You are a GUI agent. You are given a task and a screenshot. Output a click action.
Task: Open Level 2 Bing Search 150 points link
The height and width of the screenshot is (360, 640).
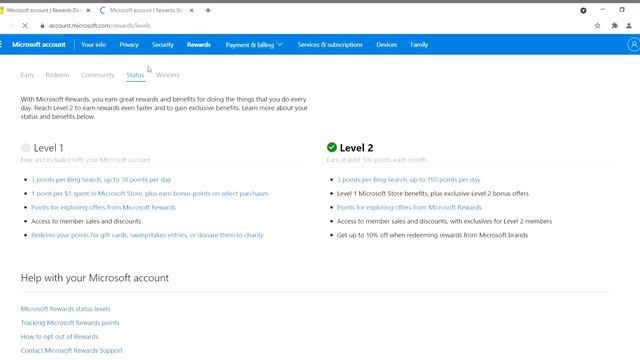click(409, 180)
